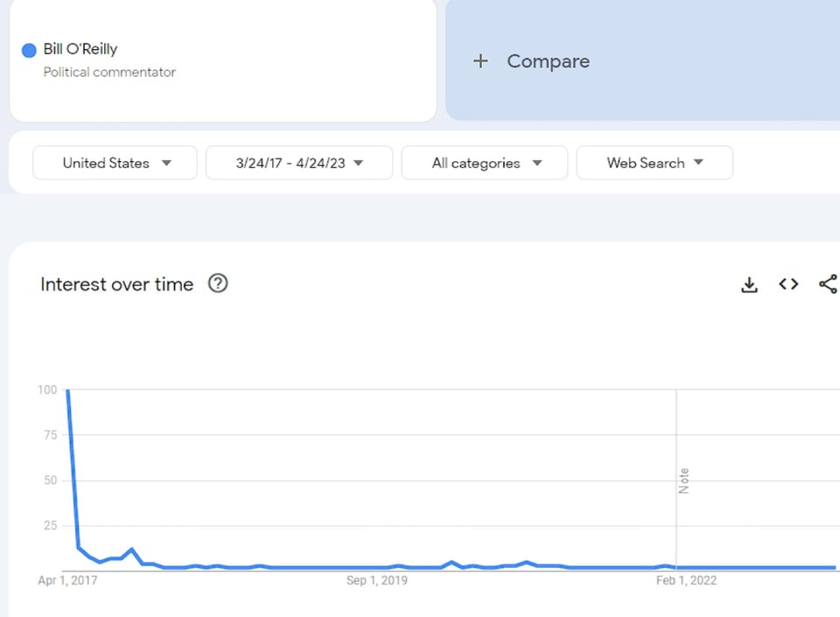Click the Apr 1, 2017 axis label
Image resolution: width=840 pixels, height=617 pixels.
pyautogui.click(x=68, y=580)
